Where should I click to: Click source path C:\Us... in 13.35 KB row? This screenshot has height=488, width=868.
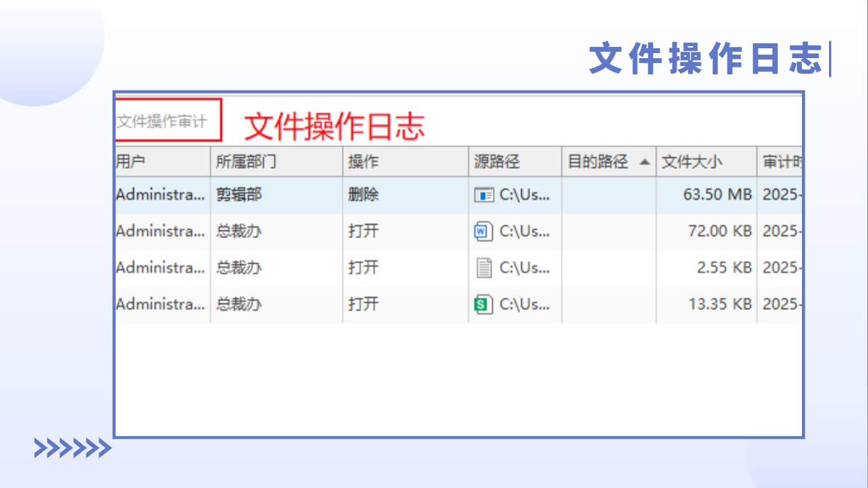click(x=525, y=304)
